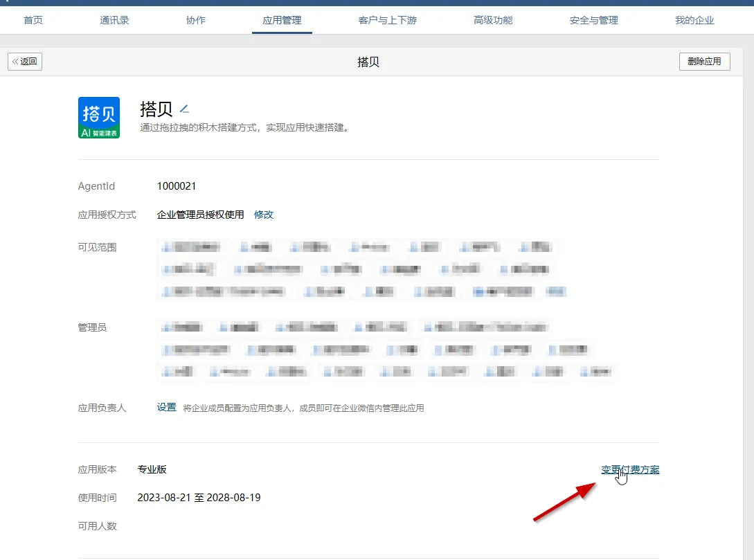This screenshot has height=560, width=754.
Task: Navigate to 客户与上下游 tab
Action: click(388, 20)
